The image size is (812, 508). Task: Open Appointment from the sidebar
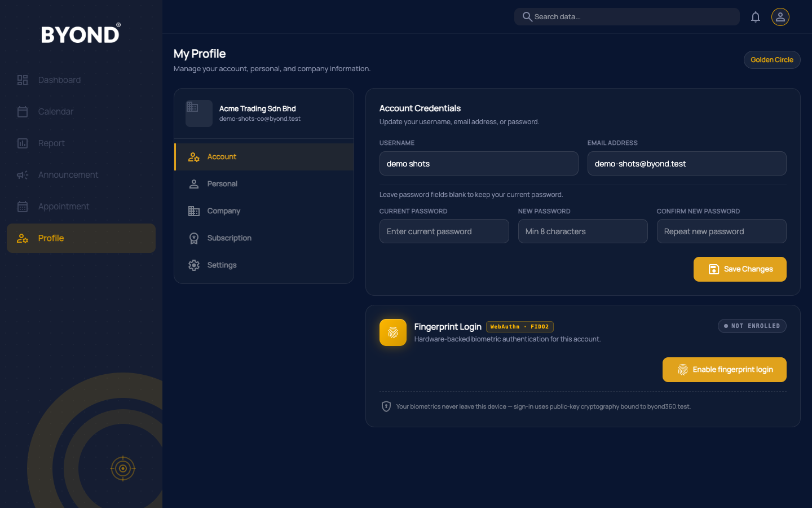tap(81, 207)
